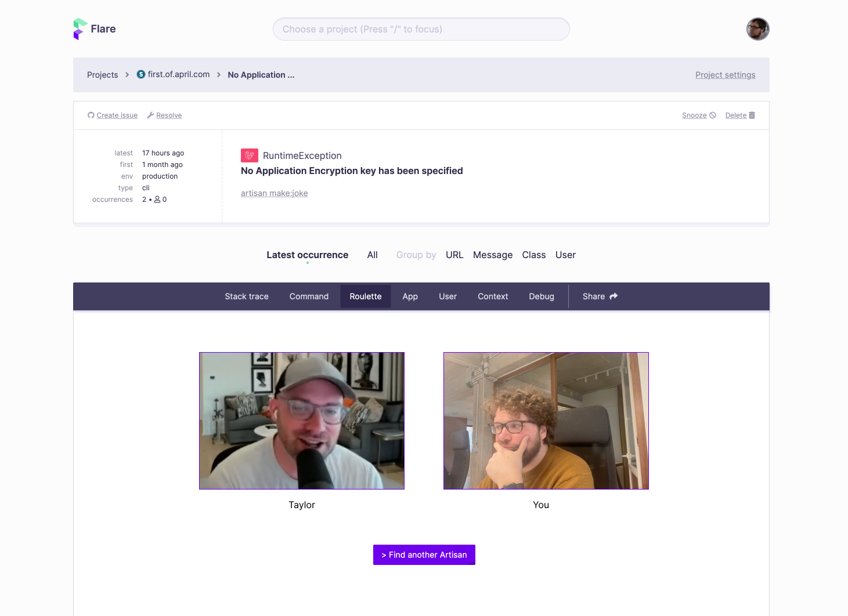The image size is (848, 616).
Task: Open the Project settings link
Action: click(726, 75)
